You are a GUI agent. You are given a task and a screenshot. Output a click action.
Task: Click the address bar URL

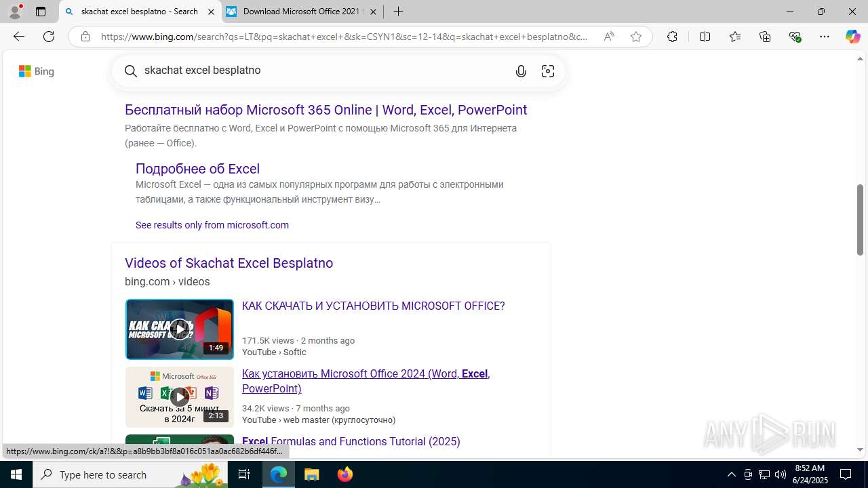point(344,37)
